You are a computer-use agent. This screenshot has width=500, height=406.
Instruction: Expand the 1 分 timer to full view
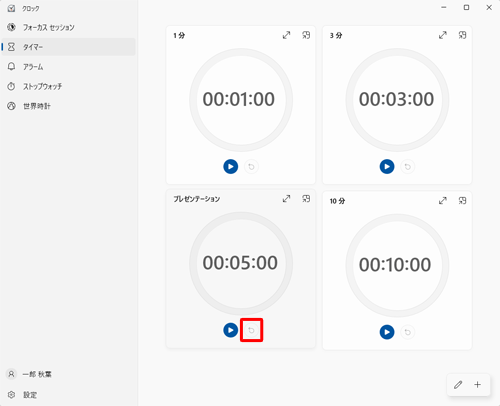click(286, 35)
